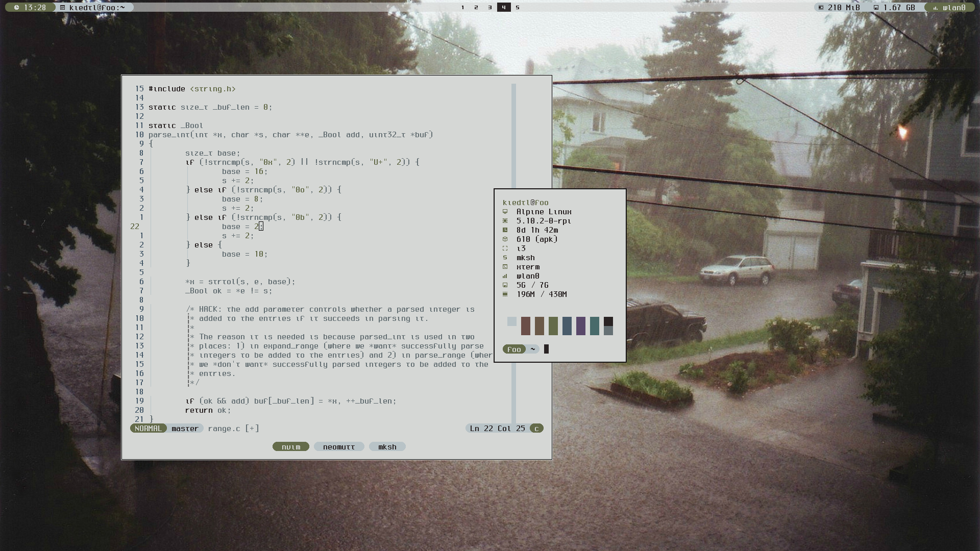Click the foo prompt segment in terminal

point(514,349)
